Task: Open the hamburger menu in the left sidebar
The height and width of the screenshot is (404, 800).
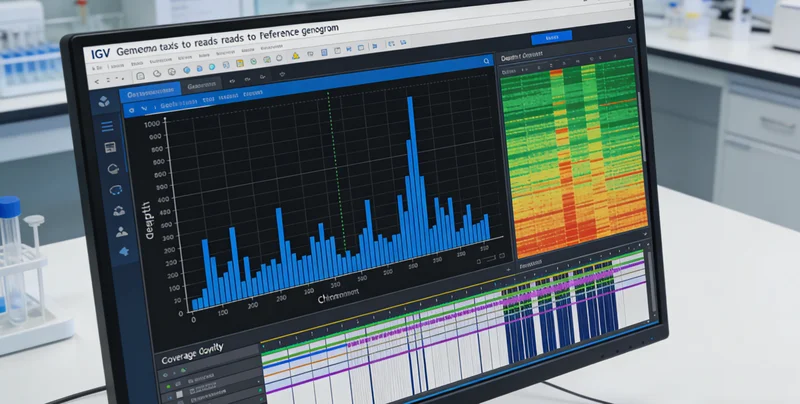Action: [108, 125]
